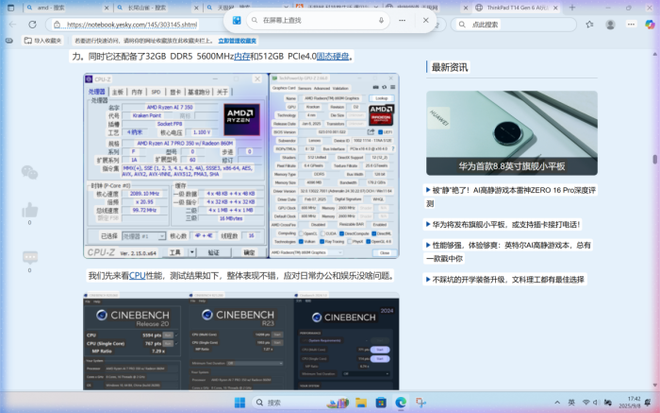
Task: Click the WeChat share icon on left sidebar
Action: click(29, 173)
